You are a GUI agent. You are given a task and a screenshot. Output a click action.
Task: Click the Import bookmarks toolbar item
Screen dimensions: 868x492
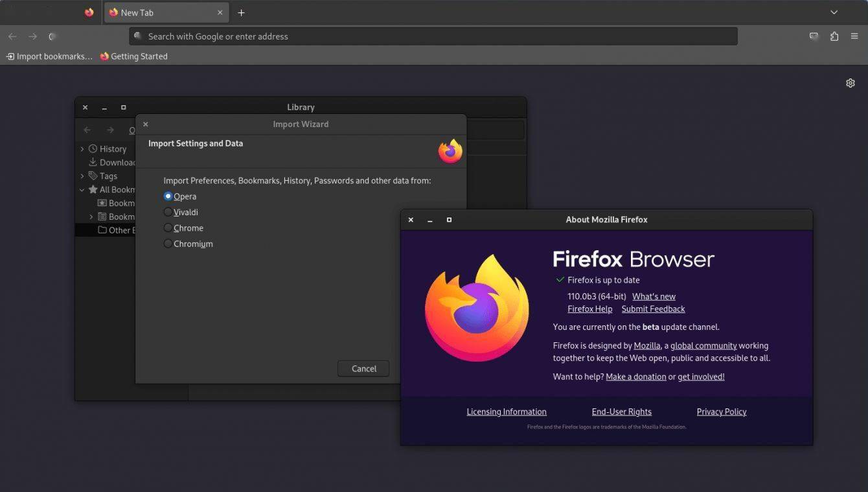click(x=49, y=56)
